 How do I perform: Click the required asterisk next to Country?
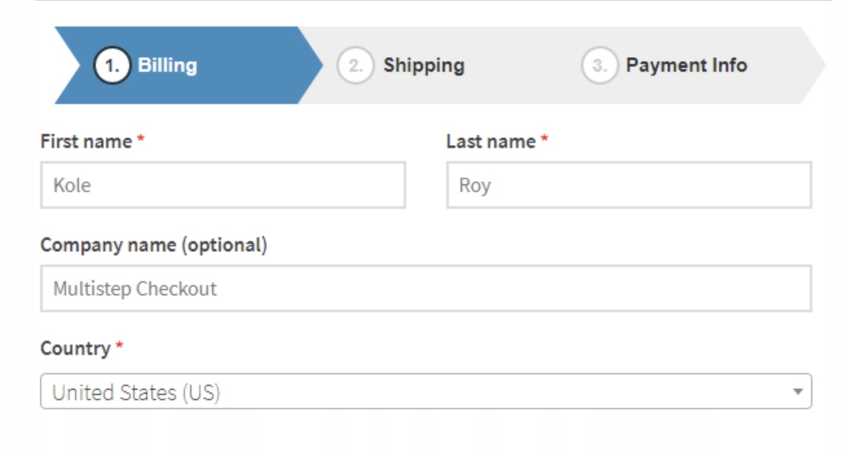coord(119,347)
